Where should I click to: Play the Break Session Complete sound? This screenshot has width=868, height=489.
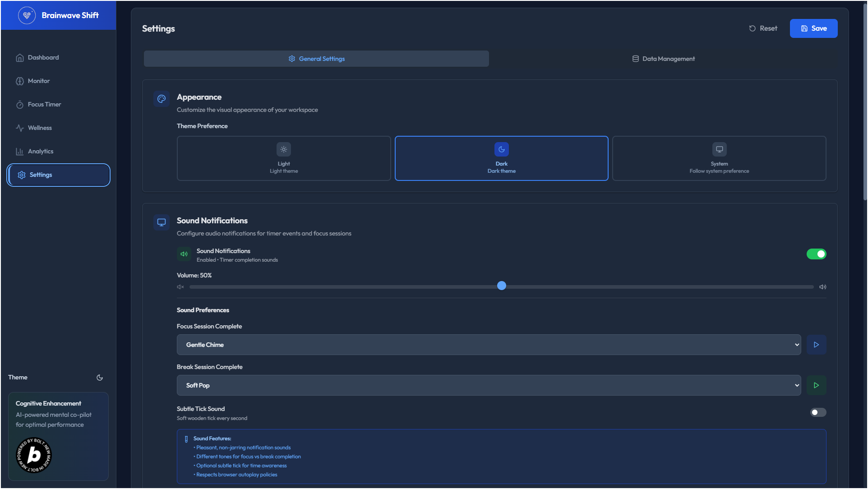(x=816, y=385)
